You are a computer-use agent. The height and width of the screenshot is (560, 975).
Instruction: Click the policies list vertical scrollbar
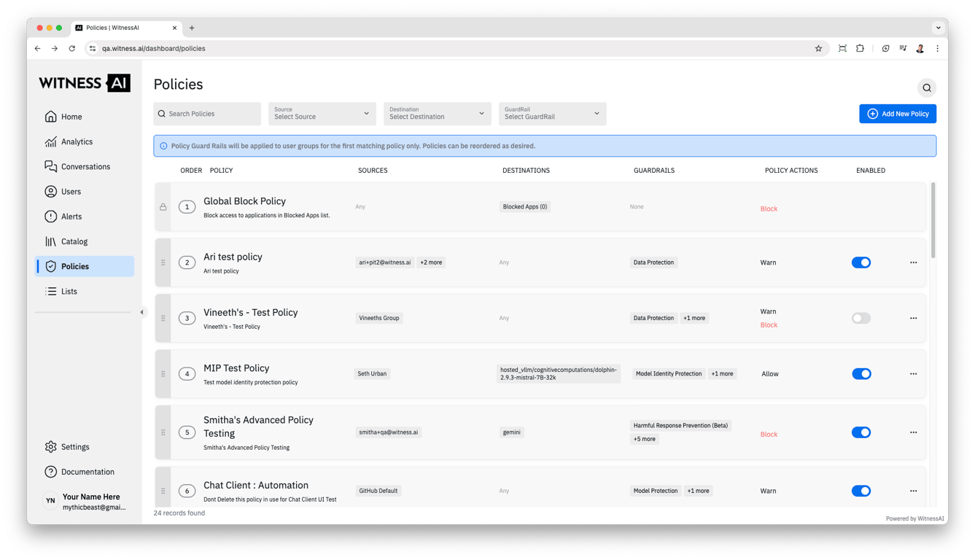click(x=933, y=220)
